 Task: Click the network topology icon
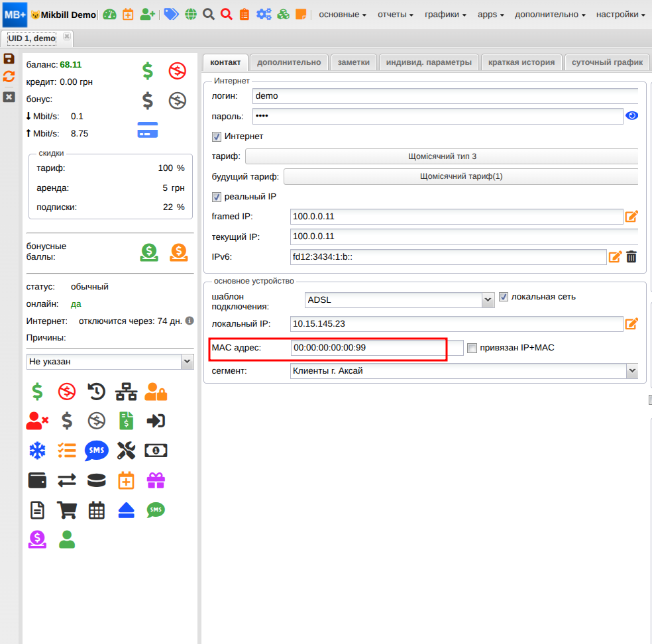[126, 392]
